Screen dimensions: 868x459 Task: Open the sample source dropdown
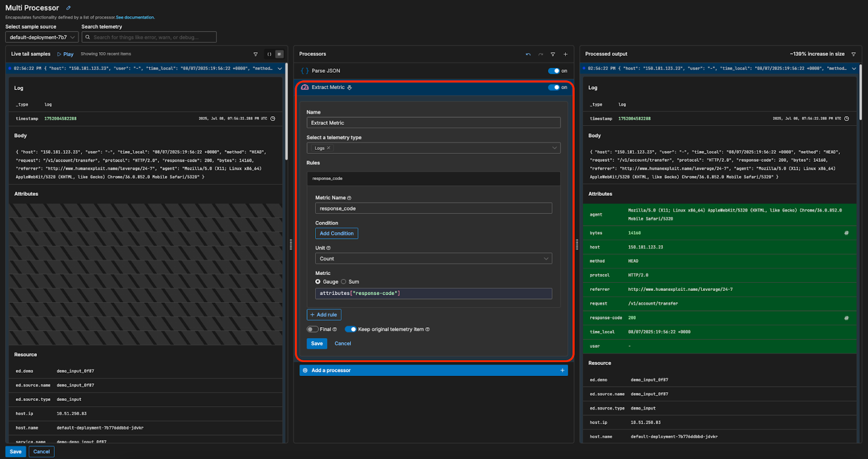click(42, 37)
